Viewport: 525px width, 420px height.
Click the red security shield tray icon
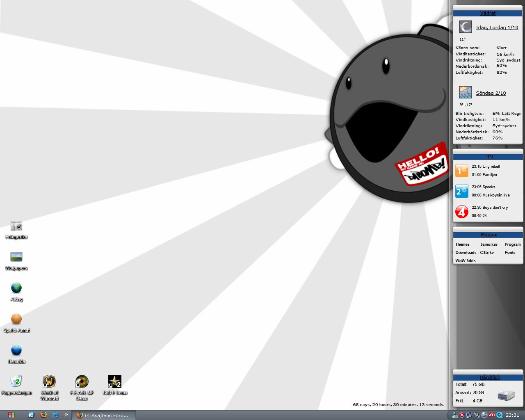pyautogui.click(x=462, y=415)
